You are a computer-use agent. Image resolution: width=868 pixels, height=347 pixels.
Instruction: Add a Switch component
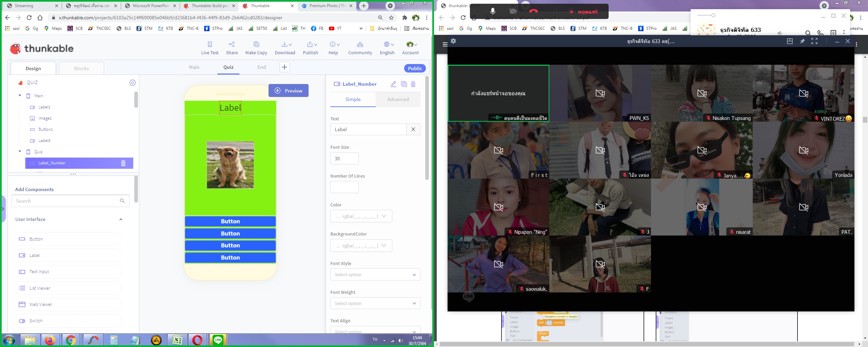coord(68,321)
